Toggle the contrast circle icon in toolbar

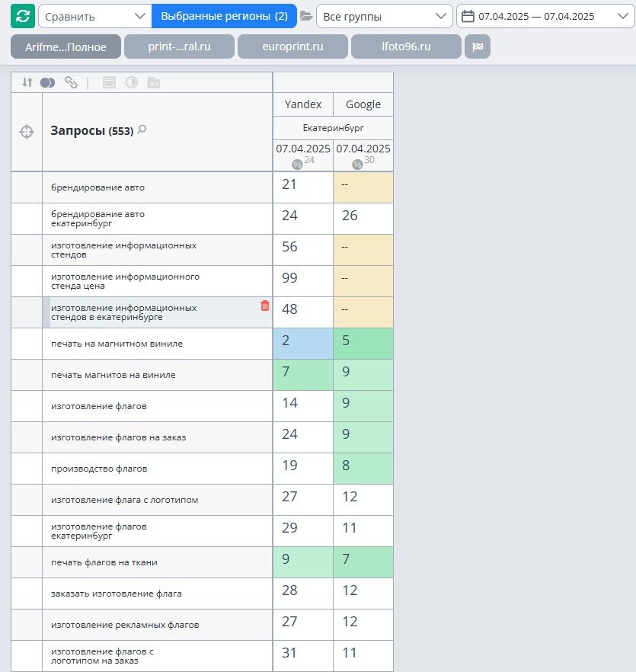(132, 82)
